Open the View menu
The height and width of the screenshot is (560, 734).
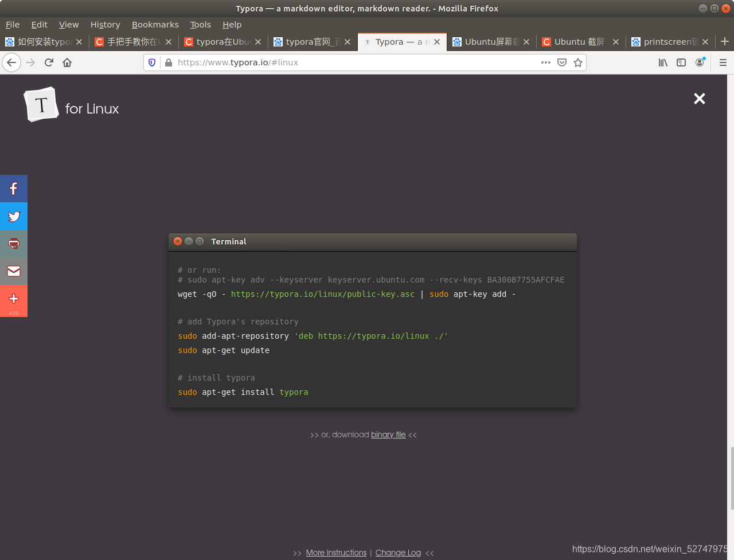point(69,25)
